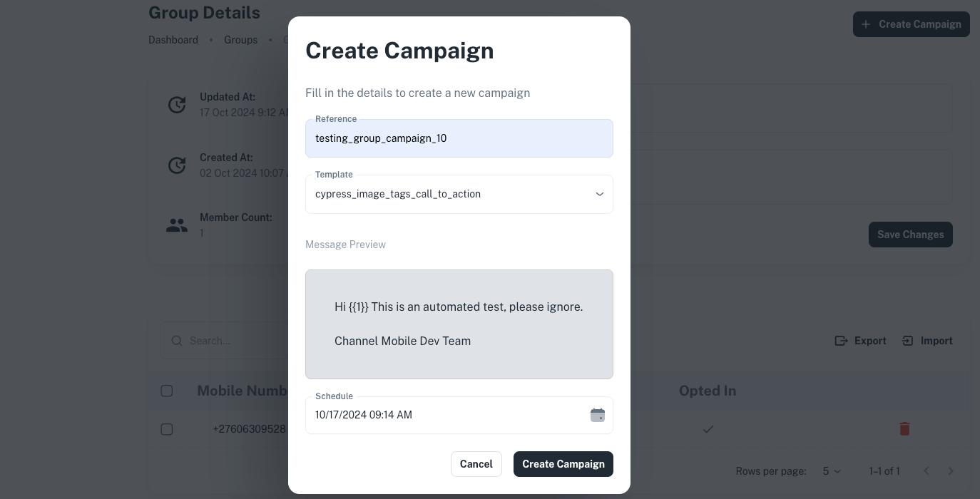Click the red delete member trash icon
Image resolution: width=980 pixels, height=499 pixels.
[x=904, y=428]
